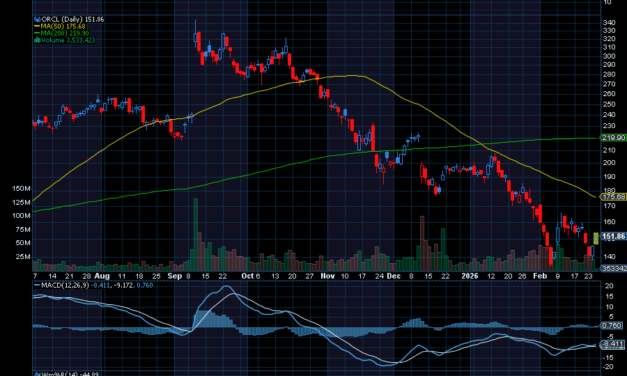Image resolution: width=627 pixels, height=376 pixels.
Task: Click the 190 price level on the axis
Action: [x=609, y=177]
